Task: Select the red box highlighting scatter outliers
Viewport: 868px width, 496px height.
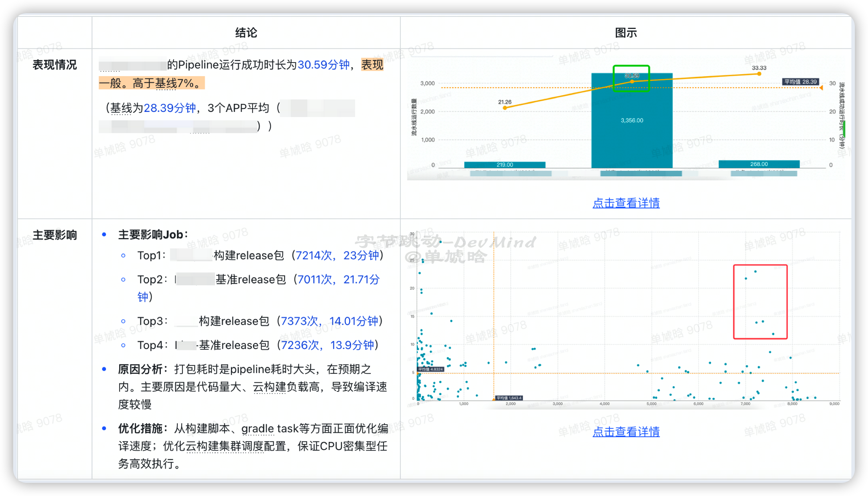Action: click(760, 301)
